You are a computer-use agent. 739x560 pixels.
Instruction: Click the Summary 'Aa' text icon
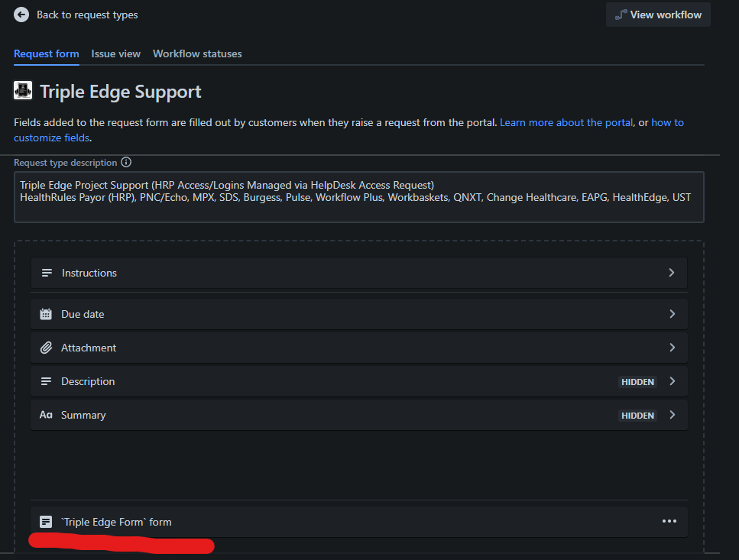[x=46, y=415]
